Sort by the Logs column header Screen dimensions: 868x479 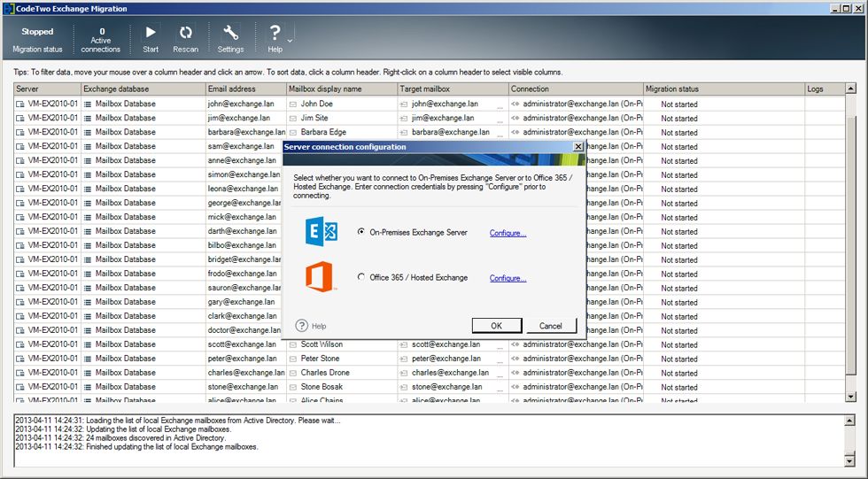tap(825, 89)
